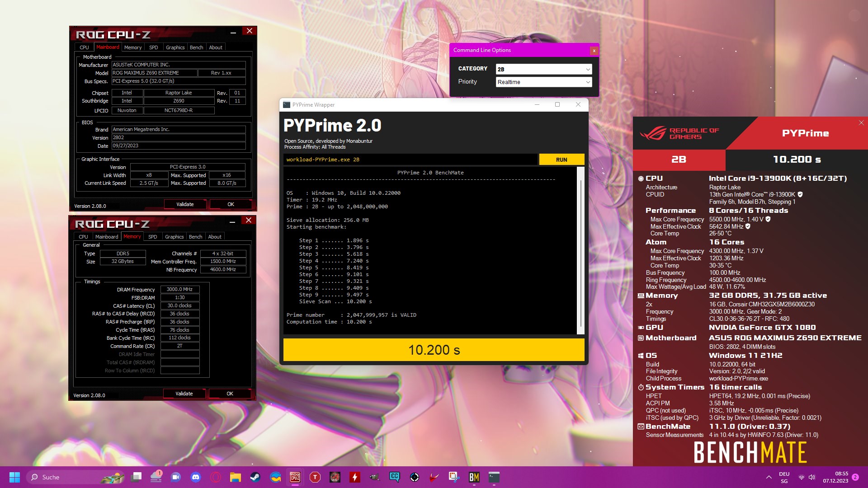Image resolution: width=868 pixels, height=488 pixels.
Task: Click Prime number 2,047,999,957 is VALID line
Action: (x=351, y=315)
